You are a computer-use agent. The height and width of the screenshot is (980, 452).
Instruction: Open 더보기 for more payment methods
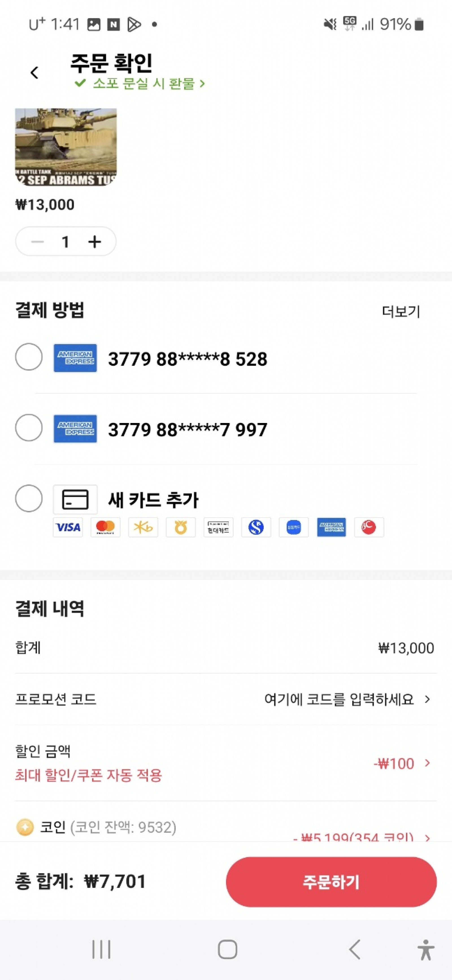click(401, 312)
